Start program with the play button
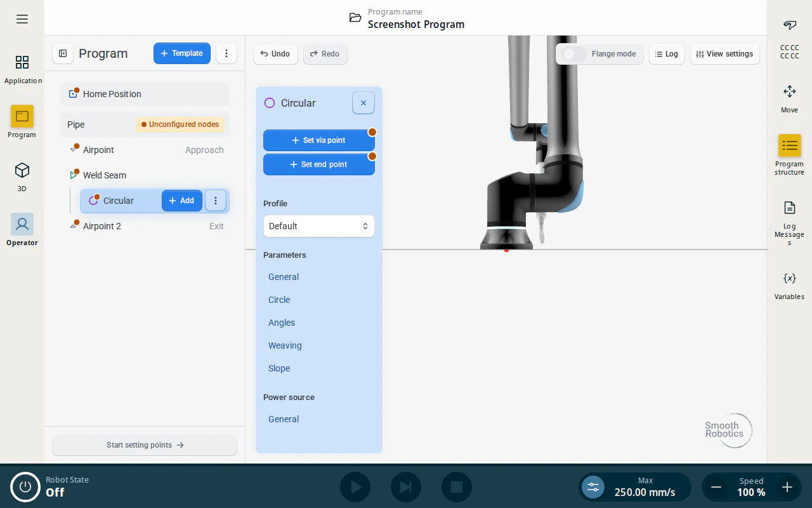Screen dimensions: 812x508 pos(355,487)
